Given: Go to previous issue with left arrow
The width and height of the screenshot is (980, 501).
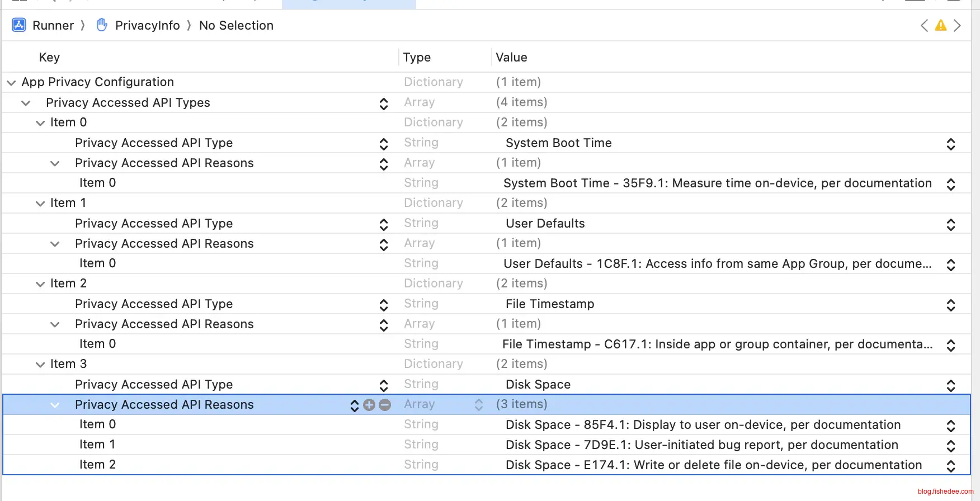Looking at the screenshot, I should [x=924, y=26].
